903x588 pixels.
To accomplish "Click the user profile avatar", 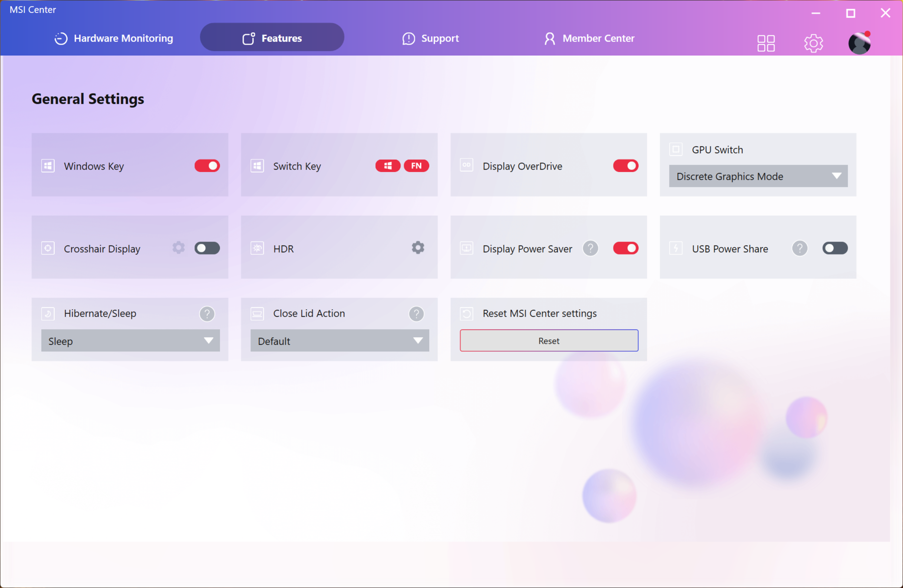I will (859, 43).
